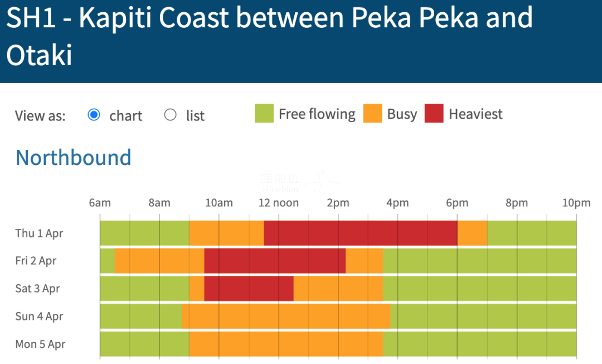Click the Northbound heading

pyautogui.click(x=74, y=157)
